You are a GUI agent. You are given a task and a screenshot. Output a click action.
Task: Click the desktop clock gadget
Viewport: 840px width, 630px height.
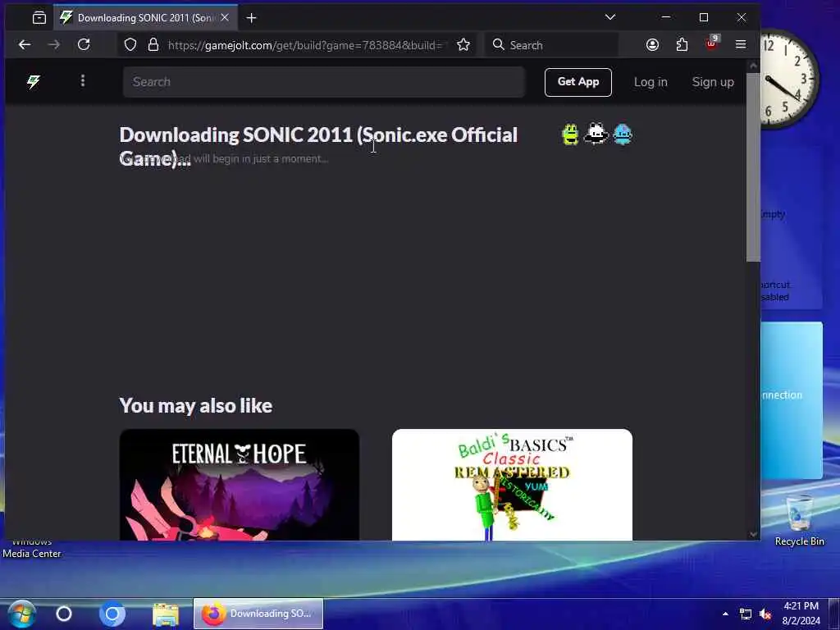[x=789, y=78]
